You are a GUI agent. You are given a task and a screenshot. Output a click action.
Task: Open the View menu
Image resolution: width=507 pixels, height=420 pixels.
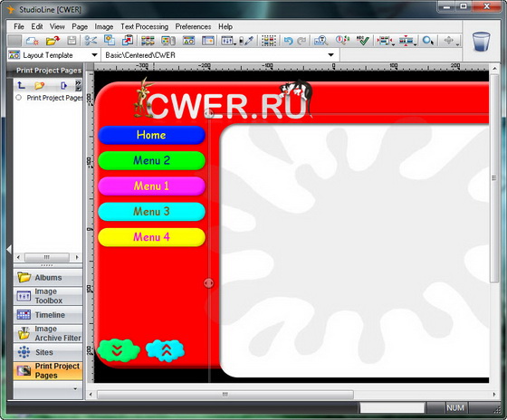pyautogui.click(x=57, y=26)
